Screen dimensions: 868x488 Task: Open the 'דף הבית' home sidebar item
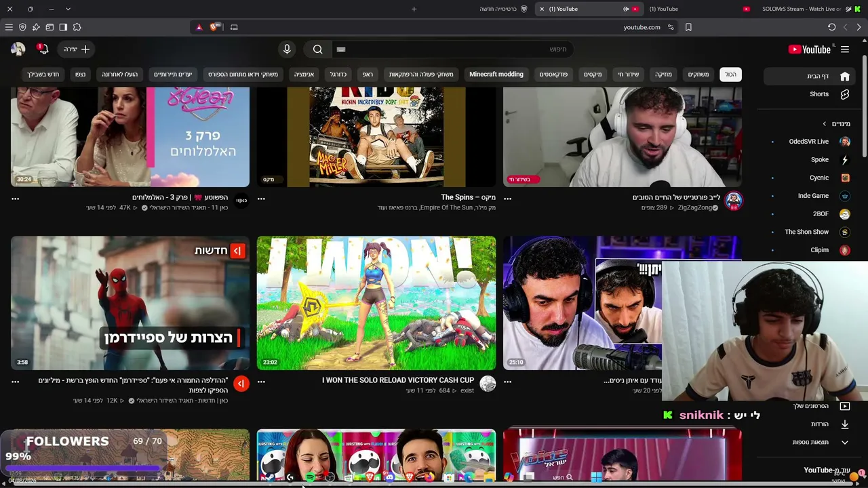[x=811, y=76]
